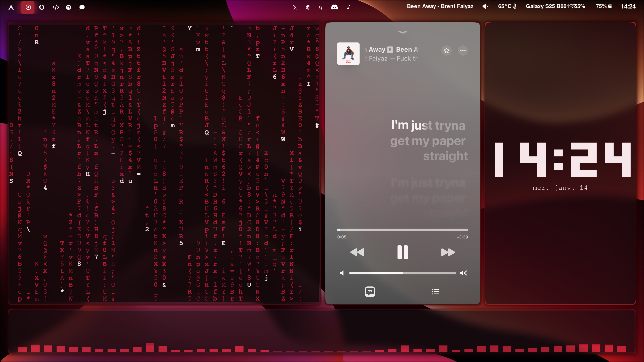Open the Galaxy S25 B881 Wi-Fi status
644x362 pixels.
555,6
